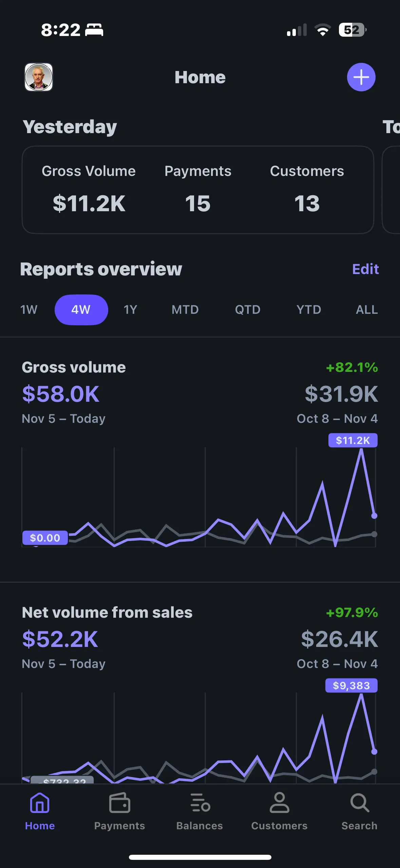The image size is (400, 868).
Task: Tap the previous period $31.9K figure
Action: click(341, 394)
